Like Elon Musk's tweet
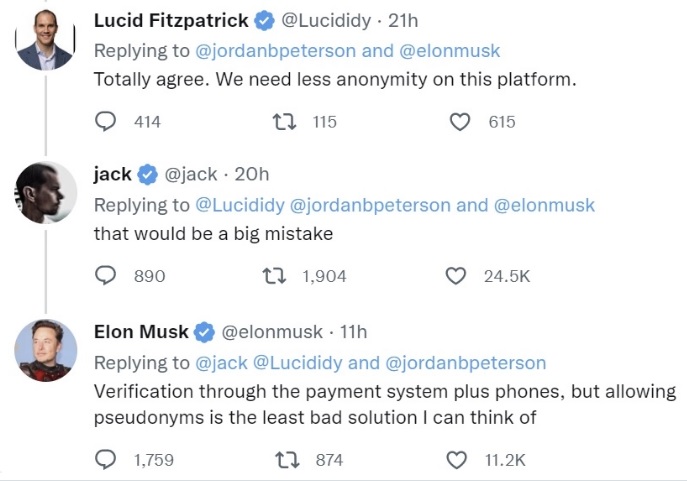This screenshot has width=687, height=481. (x=456, y=460)
